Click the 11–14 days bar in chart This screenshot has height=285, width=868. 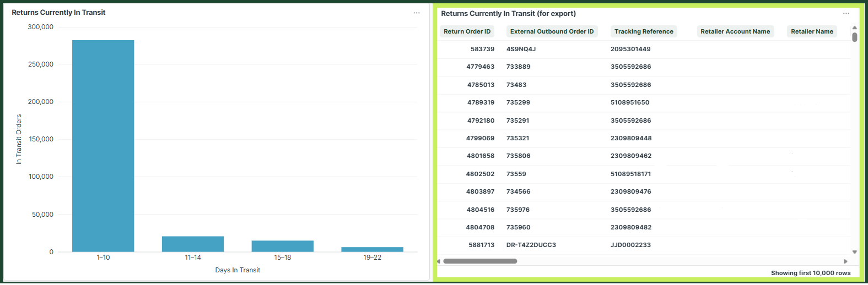click(x=193, y=244)
